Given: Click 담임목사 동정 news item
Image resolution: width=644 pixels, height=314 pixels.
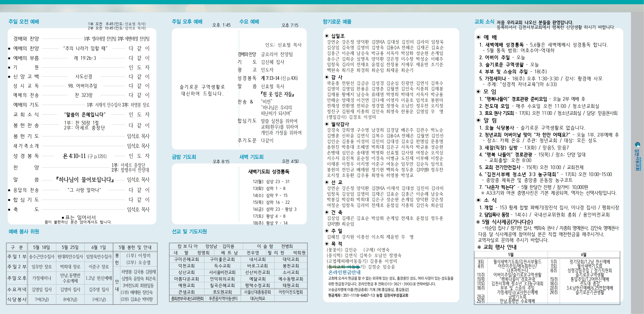Looking at the screenshot, I should coord(545,215).
